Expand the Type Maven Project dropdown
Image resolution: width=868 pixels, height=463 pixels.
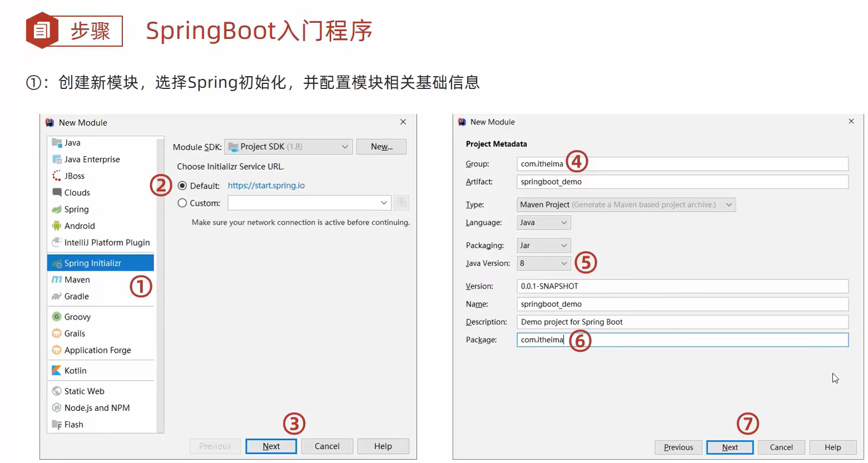click(626, 205)
